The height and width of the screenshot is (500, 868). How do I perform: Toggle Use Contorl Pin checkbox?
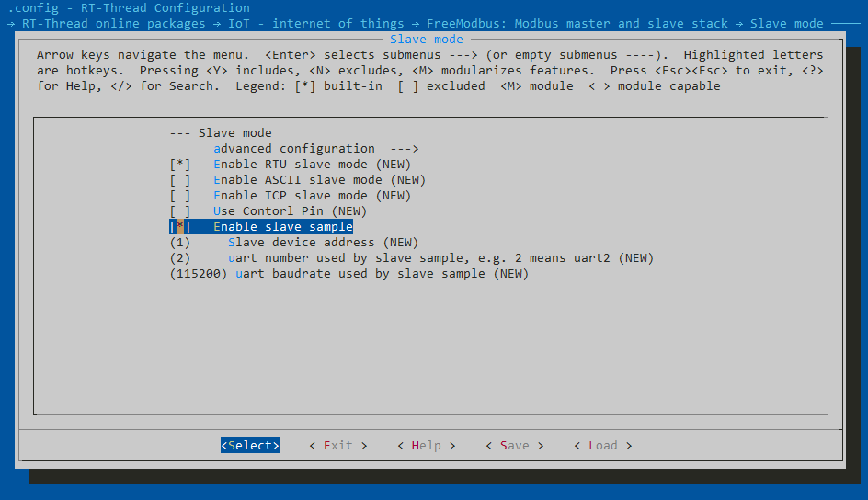(180, 210)
